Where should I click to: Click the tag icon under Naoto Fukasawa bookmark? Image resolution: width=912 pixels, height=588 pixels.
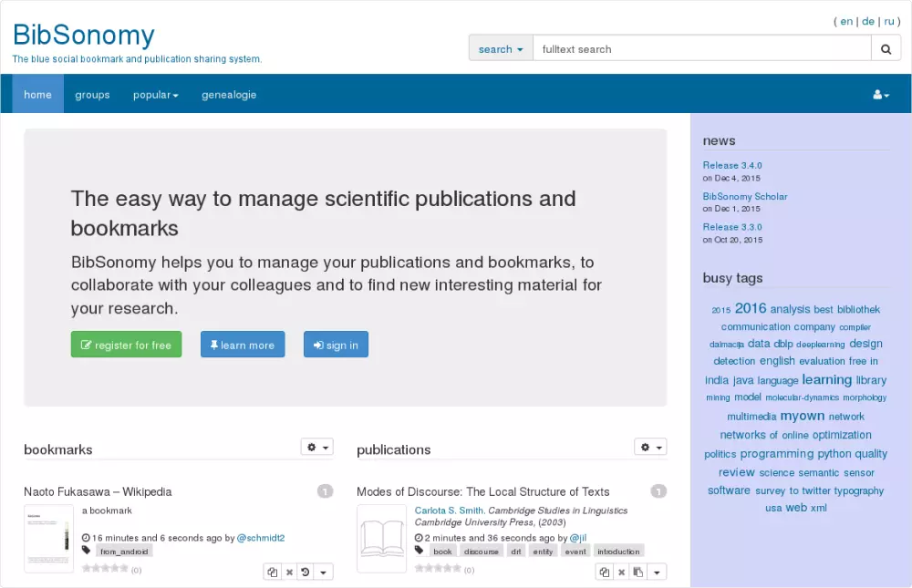click(86, 551)
